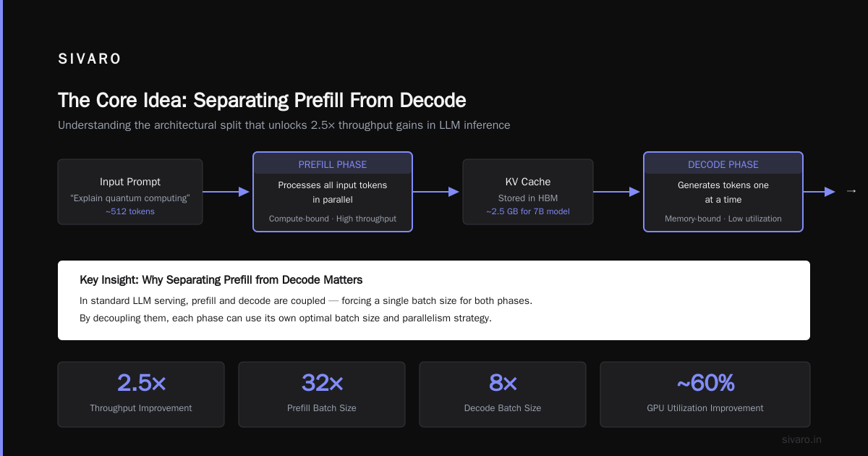Image resolution: width=868 pixels, height=456 pixels.
Task: Click the ~60% GPU Utilization card
Action: pos(705,394)
